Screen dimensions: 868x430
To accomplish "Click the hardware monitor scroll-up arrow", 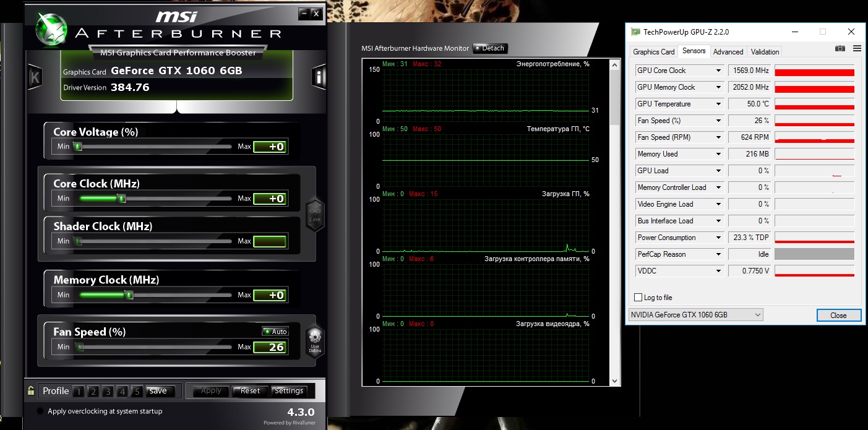I will [x=614, y=64].
